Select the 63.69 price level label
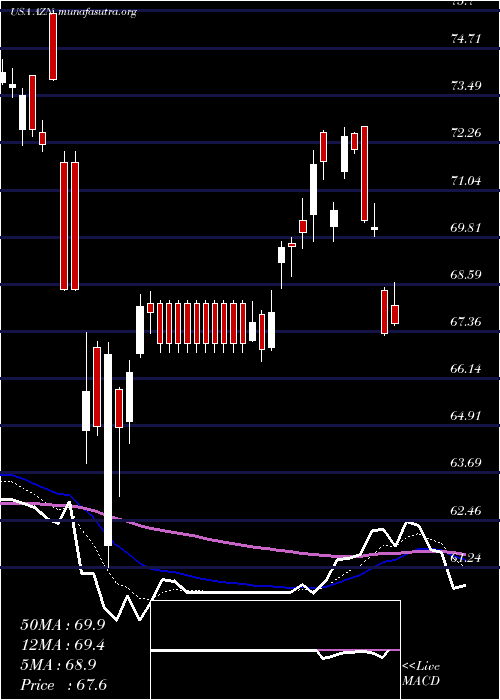Screen dimensions: 500x700 tap(466, 462)
